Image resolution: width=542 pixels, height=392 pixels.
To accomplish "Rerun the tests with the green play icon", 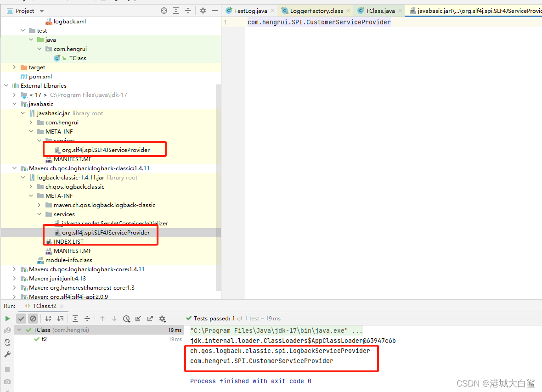I will coord(7,318).
